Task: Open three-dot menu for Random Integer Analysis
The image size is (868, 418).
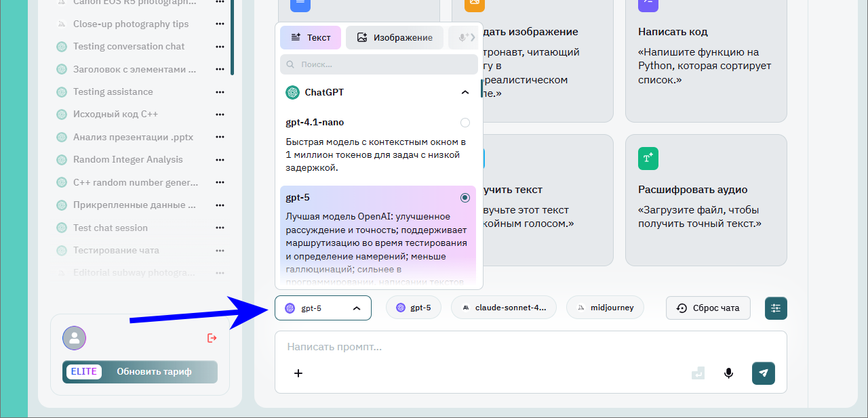Action: pos(220,160)
